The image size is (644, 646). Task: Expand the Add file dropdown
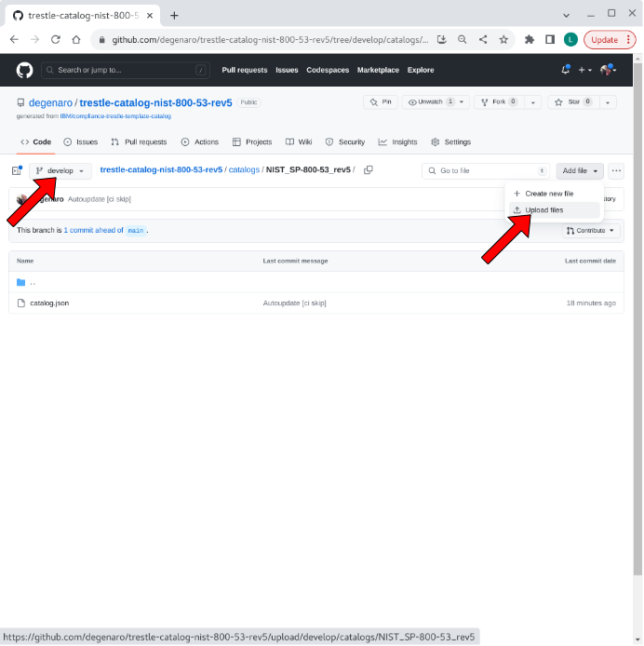(579, 170)
